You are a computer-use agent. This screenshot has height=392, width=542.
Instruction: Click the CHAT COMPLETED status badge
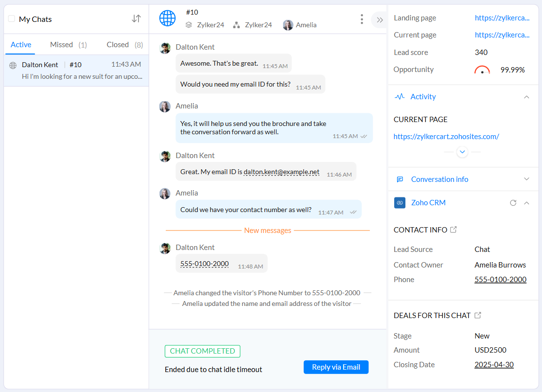click(x=202, y=351)
